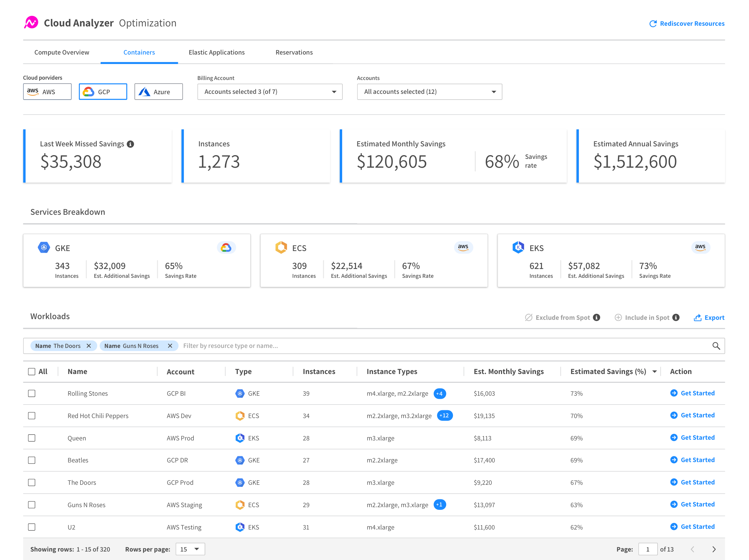Screen dimensions: 749x560
Task: Check the All checkbox in the workloads table
Action: click(32, 371)
